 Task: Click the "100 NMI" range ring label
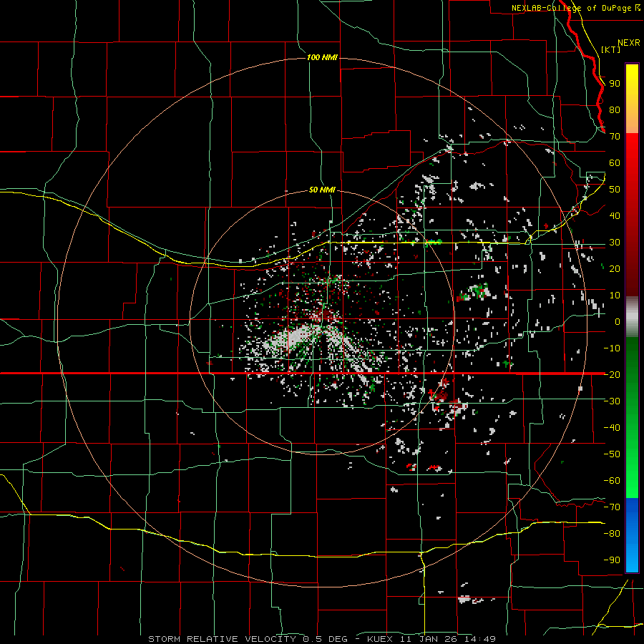coord(322,57)
